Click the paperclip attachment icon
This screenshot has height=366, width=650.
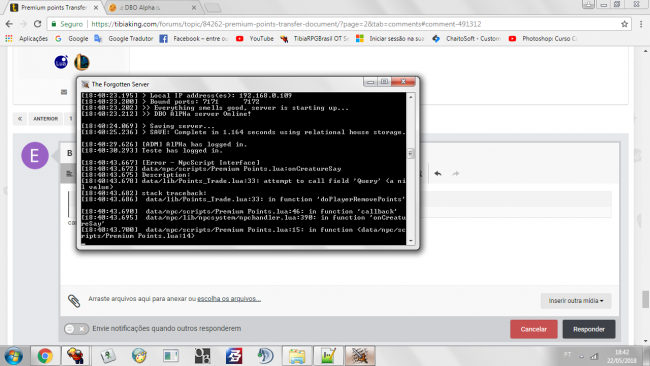74,301
